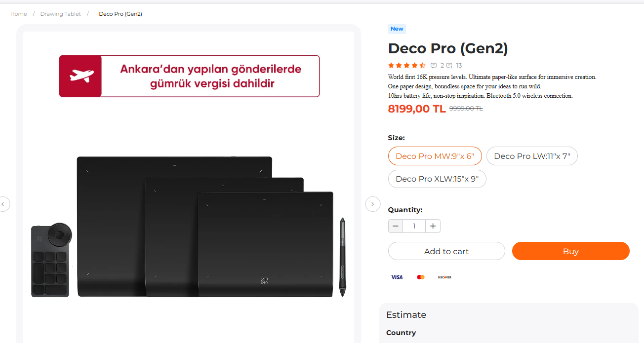This screenshot has width=644, height=343.
Task: Click the quantity input field
Action: [x=414, y=226]
